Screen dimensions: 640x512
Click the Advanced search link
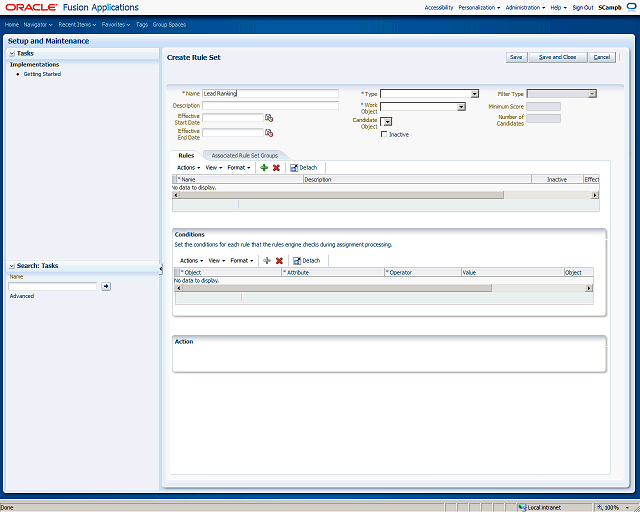coord(22,296)
